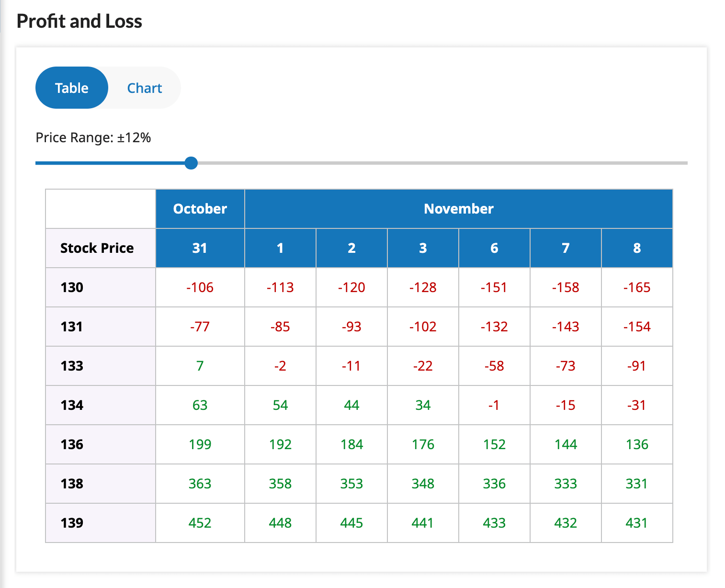Select the October column header

pos(200,209)
